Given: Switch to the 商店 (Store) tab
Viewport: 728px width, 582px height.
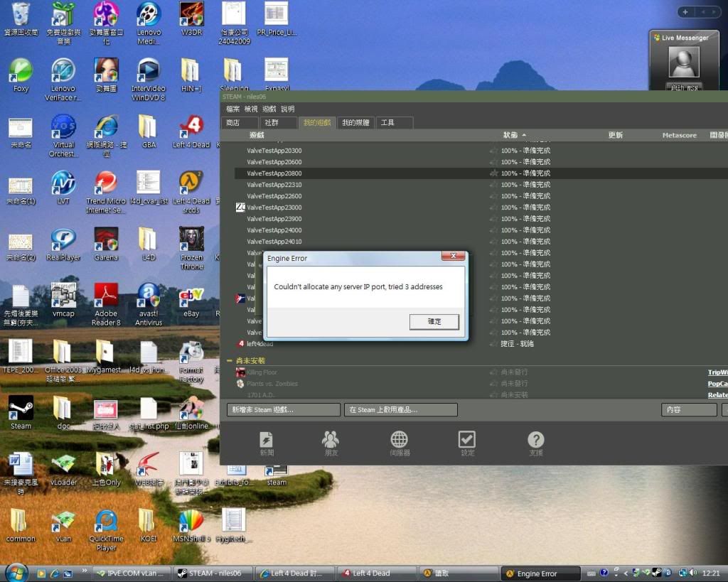Looking at the screenshot, I should 233,123.
